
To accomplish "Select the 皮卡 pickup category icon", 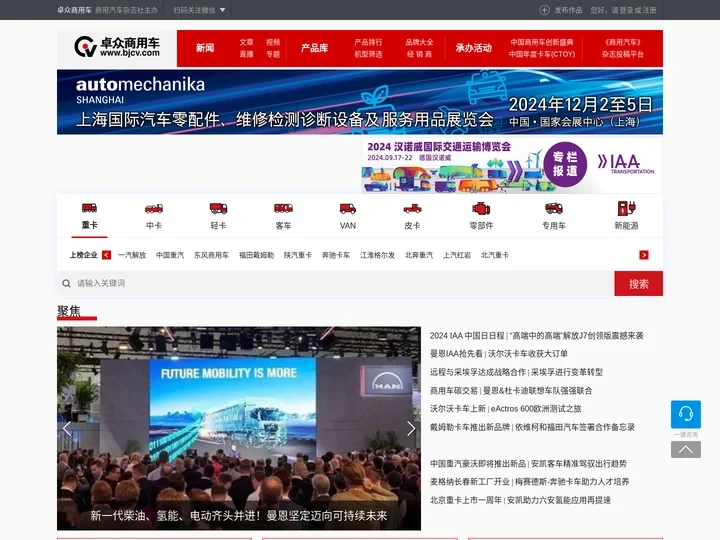I will pyautogui.click(x=412, y=209).
